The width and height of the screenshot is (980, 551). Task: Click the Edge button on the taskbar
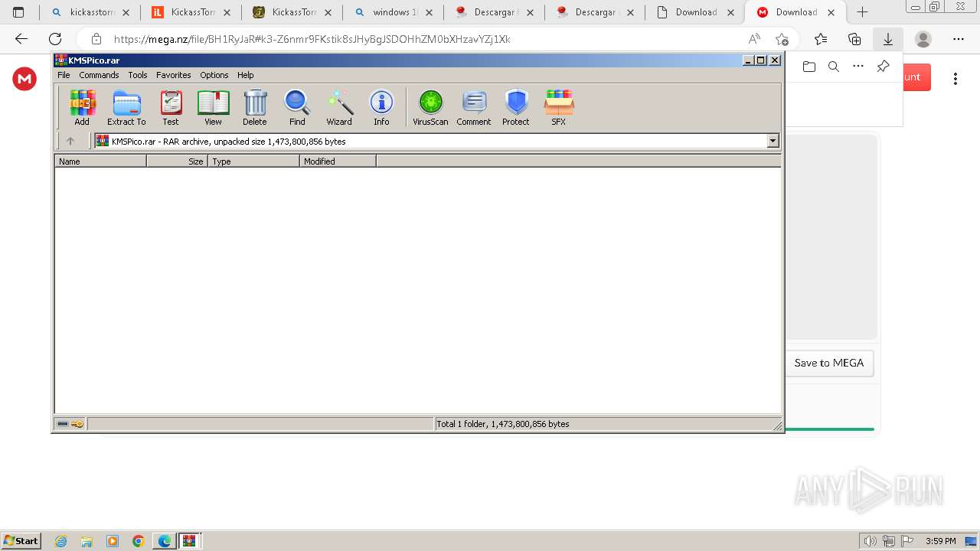164,541
